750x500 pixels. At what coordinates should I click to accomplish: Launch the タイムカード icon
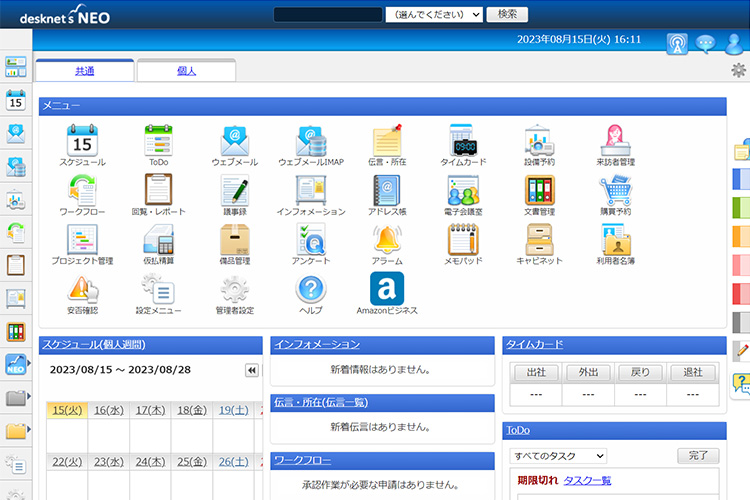tap(463, 141)
